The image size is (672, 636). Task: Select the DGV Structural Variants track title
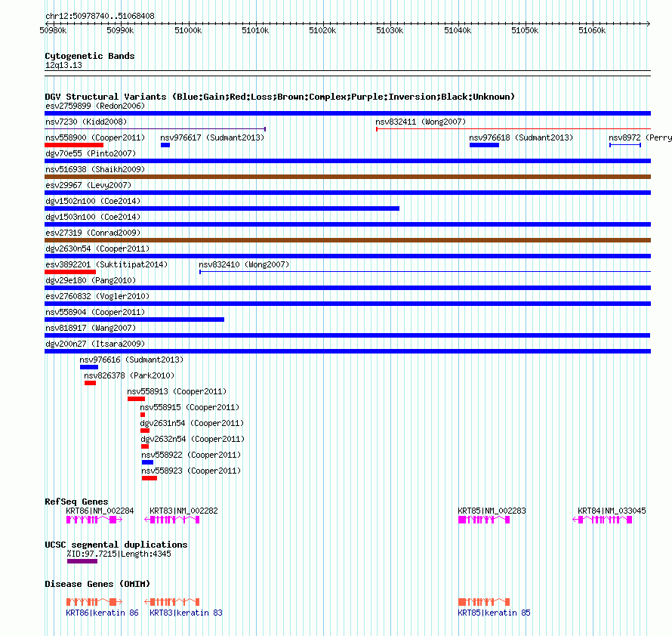[280, 97]
